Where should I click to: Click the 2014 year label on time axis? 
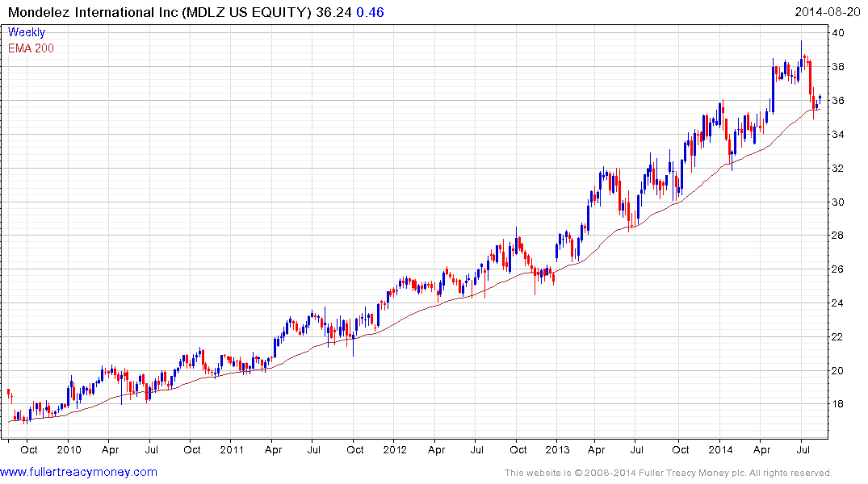point(720,449)
